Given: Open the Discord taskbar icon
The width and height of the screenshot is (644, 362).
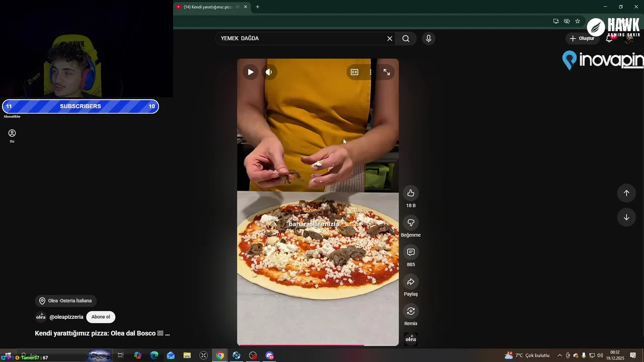Looking at the screenshot, I should pos(270,355).
